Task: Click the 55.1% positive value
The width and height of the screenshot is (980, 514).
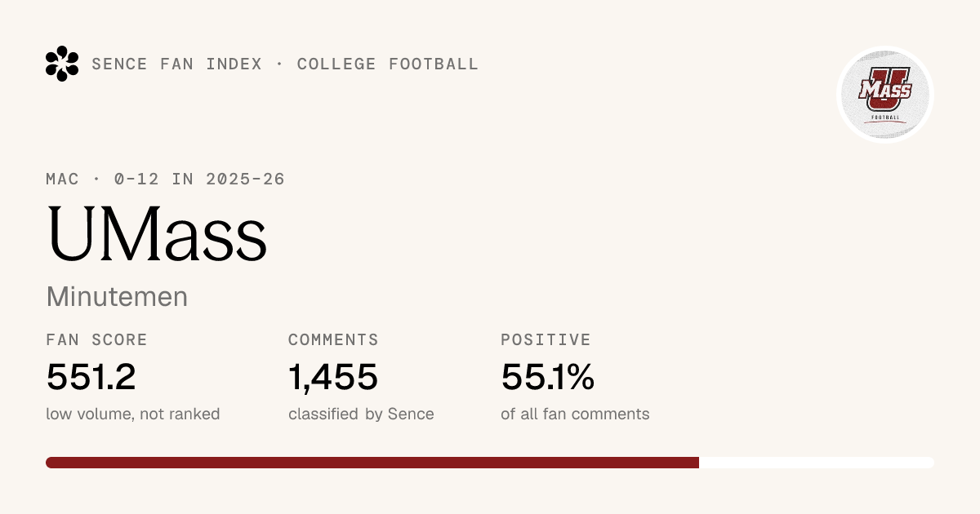Action: (x=547, y=377)
